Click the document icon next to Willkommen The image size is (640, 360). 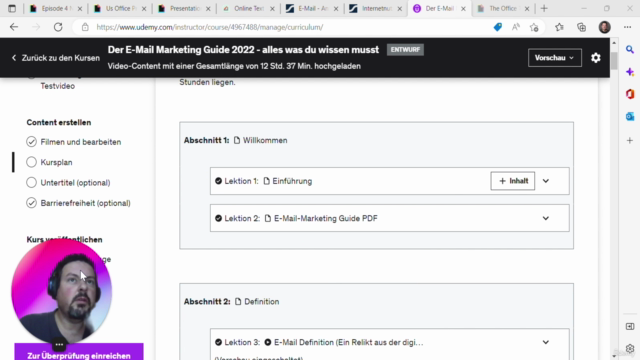pos(237,140)
